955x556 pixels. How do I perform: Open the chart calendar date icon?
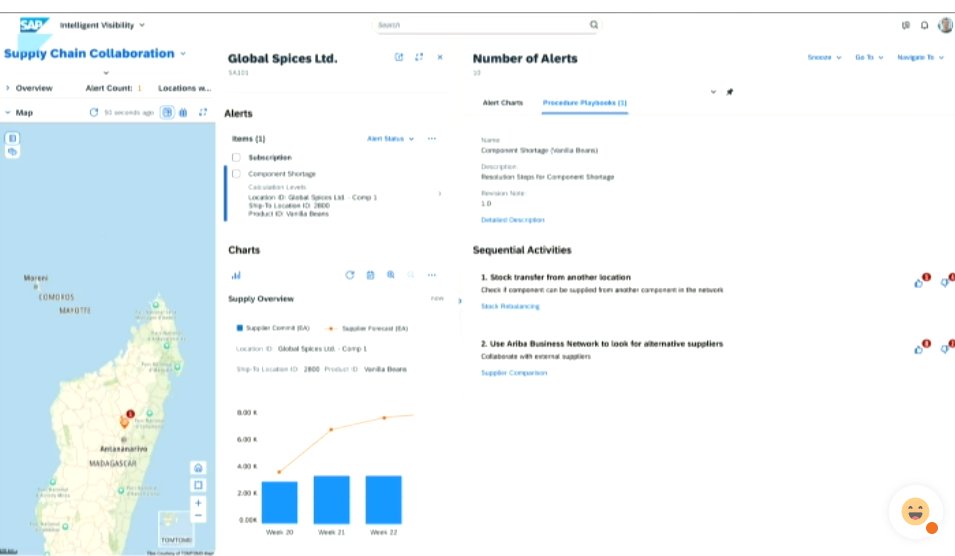coord(370,275)
